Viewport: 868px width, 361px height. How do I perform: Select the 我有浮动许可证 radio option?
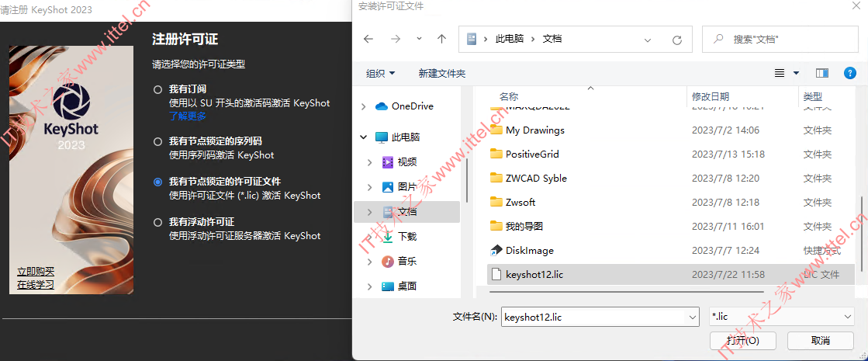157,222
